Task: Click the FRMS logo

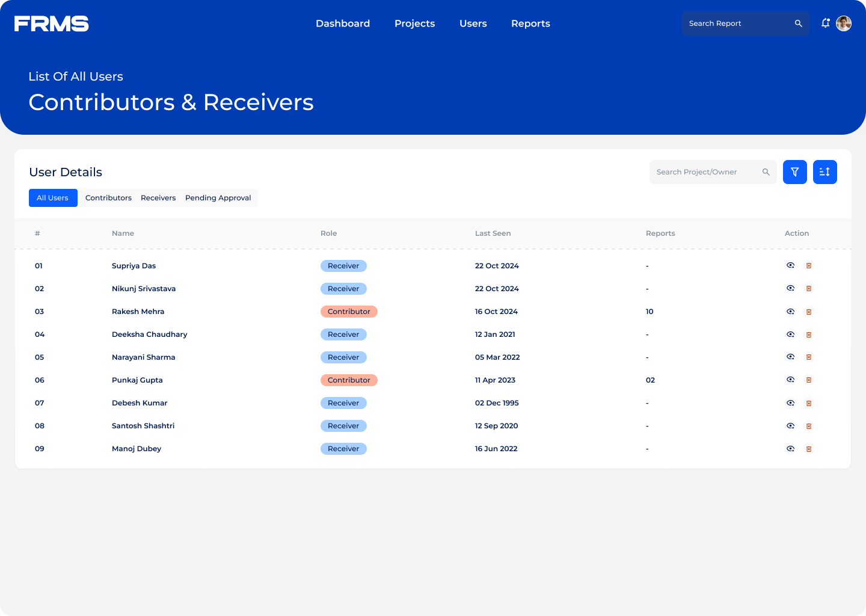Action: tap(52, 23)
